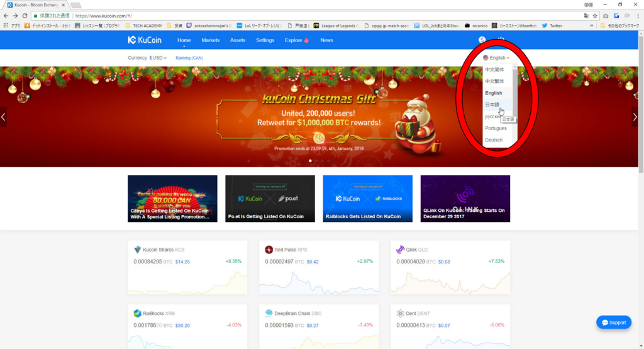Open the TECH ACADEMY bookmark
Screen dimensions: 644x349
[144, 25]
